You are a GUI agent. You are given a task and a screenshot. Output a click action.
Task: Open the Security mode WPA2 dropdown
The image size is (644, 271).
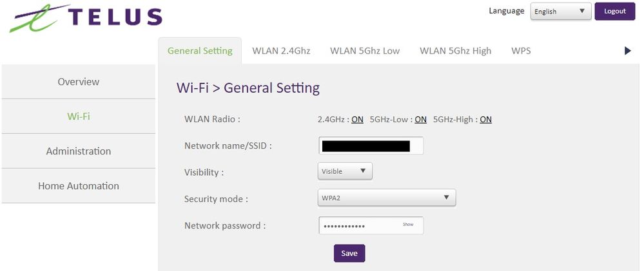tap(387, 198)
